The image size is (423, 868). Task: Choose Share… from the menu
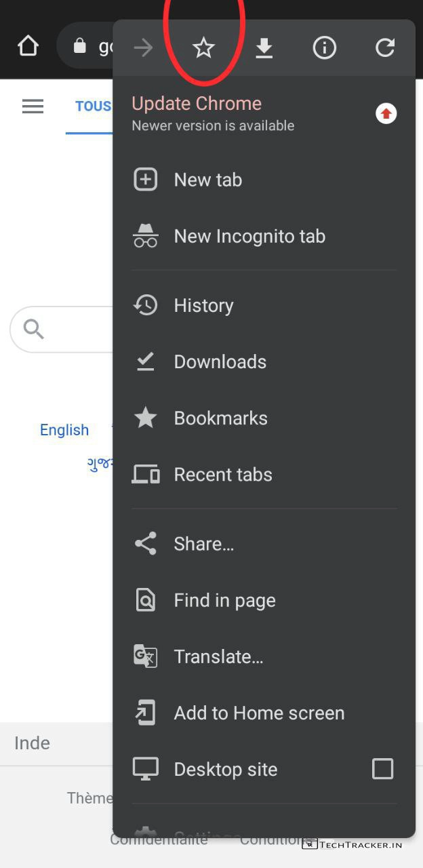point(203,544)
